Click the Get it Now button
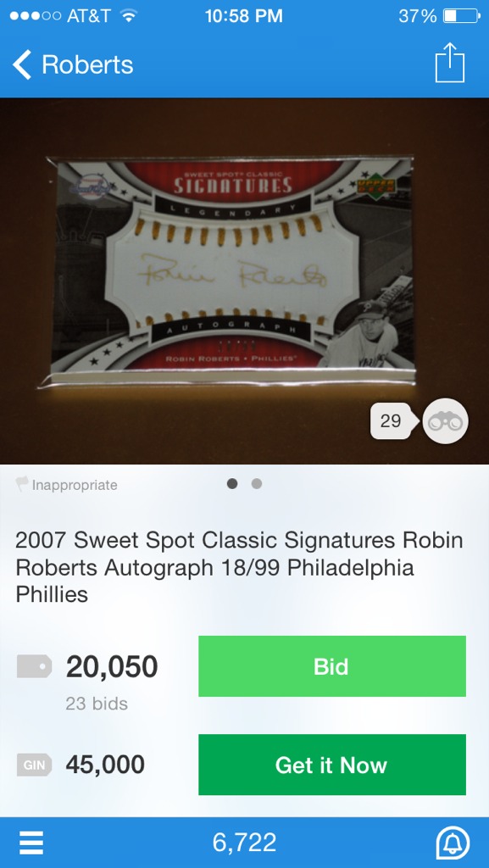Screen dimensions: 489x868 click(x=332, y=765)
